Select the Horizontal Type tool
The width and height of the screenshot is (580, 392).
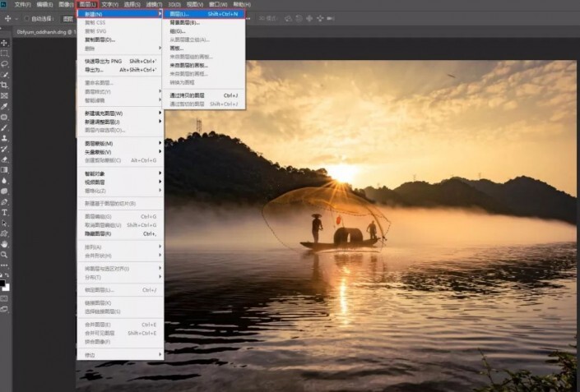click(x=5, y=212)
